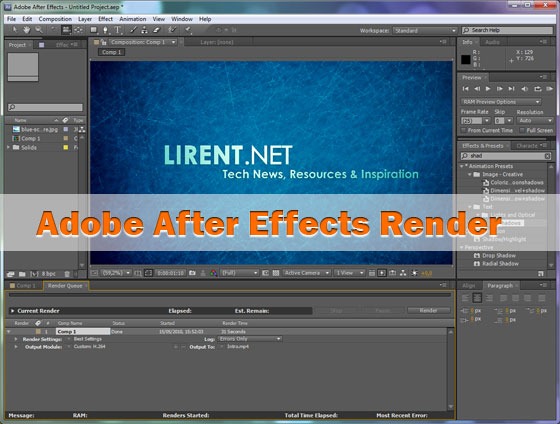The width and height of the screenshot is (560, 424).
Task: Select the Selection arrow tool
Action: (x=14, y=30)
